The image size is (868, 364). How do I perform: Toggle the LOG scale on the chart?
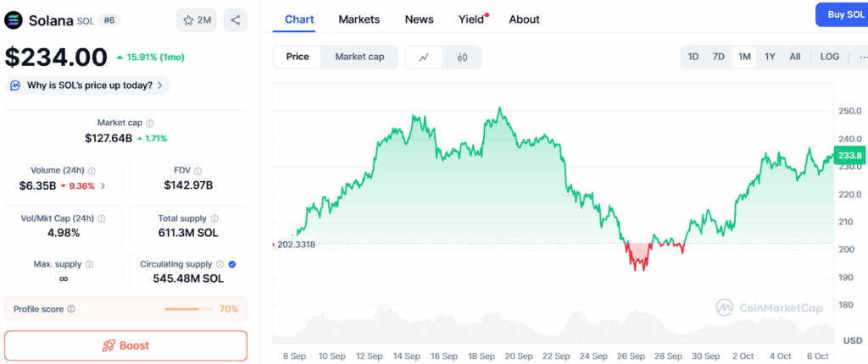coord(830,57)
